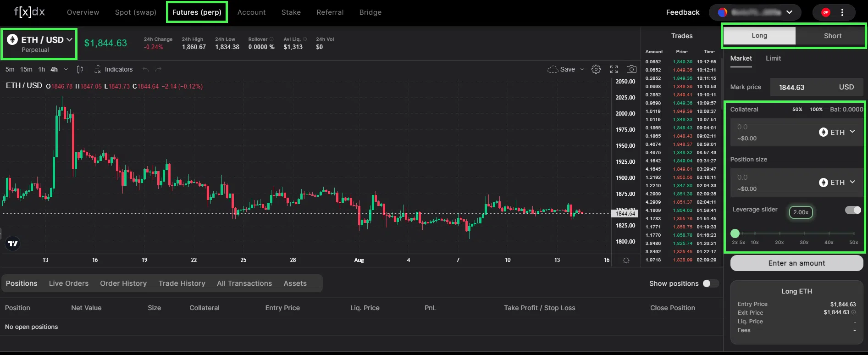
Task: Open the Account page
Action: tap(251, 12)
